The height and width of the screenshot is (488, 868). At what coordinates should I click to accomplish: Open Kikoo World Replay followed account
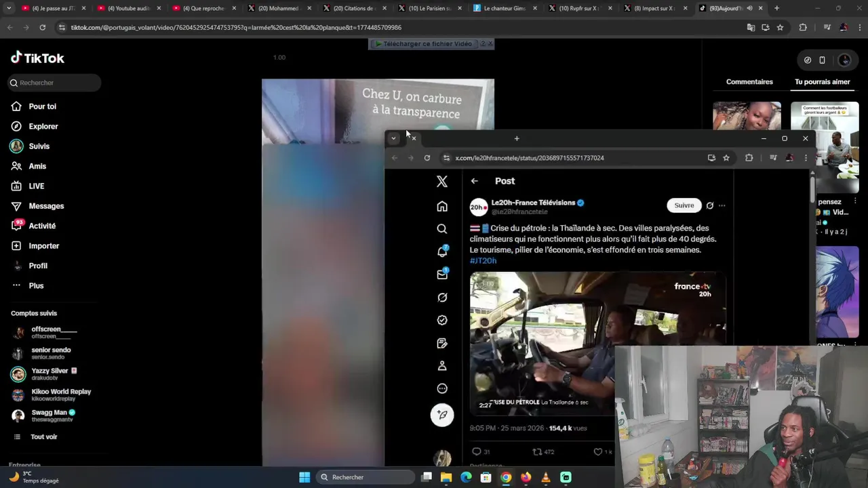61,394
